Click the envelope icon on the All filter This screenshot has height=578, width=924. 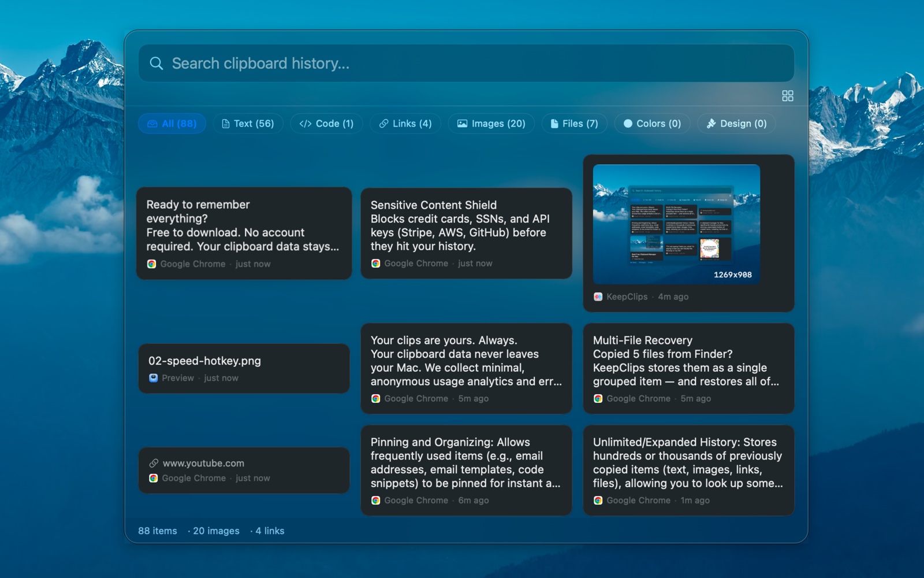tap(151, 123)
